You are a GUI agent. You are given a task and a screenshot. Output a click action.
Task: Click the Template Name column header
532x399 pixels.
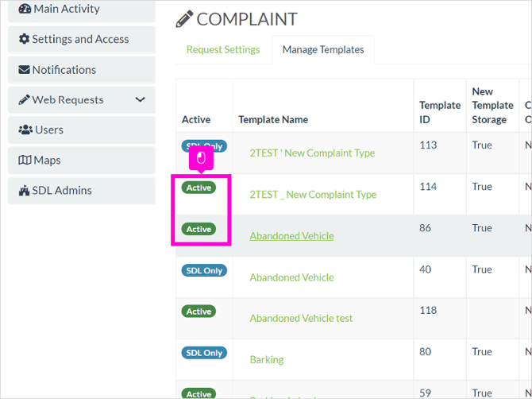point(273,119)
